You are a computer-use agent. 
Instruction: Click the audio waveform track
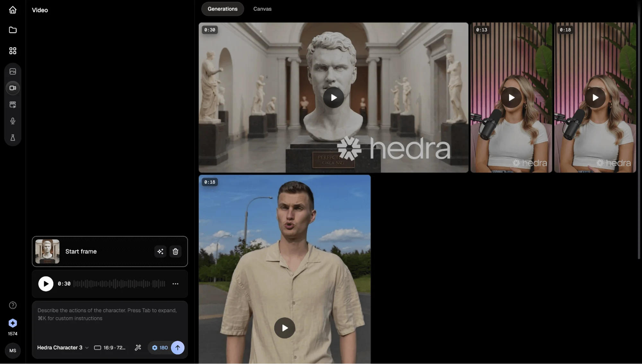tap(119, 284)
